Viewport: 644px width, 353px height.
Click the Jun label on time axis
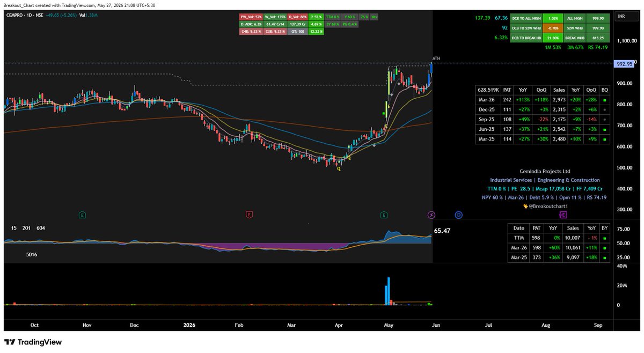coord(436,325)
